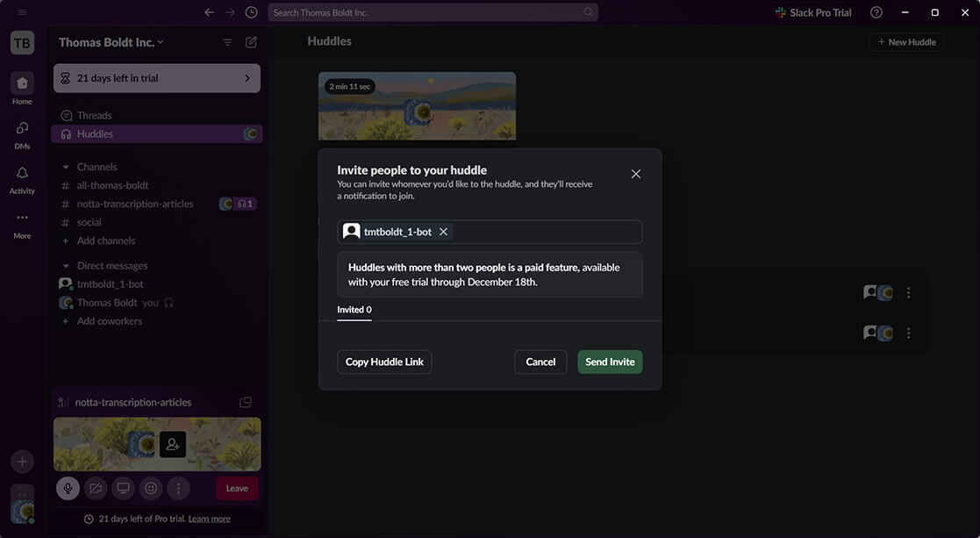Go to Home in sidebar
This screenshot has height=538, width=980.
tap(22, 89)
